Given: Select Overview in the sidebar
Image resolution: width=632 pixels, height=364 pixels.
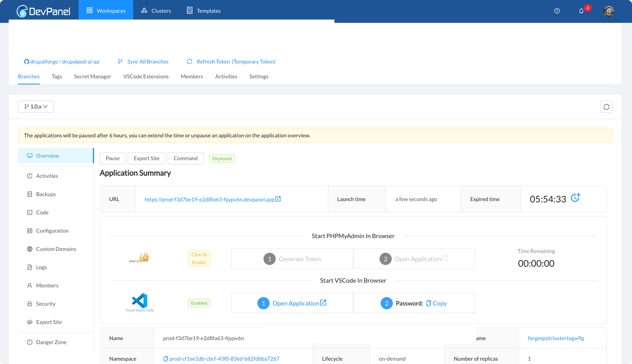Looking at the screenshot, I should click(x=56, y=156).
